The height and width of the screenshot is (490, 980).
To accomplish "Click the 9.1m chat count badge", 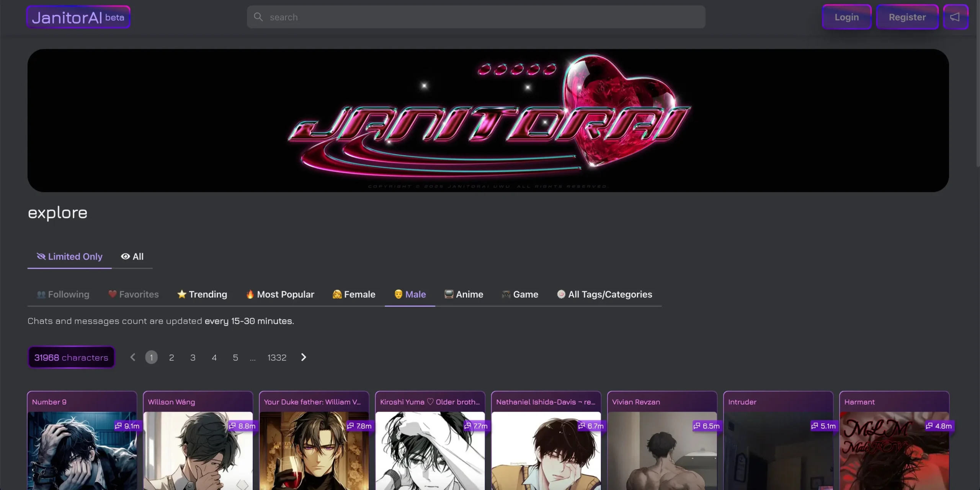I will (x=127, y=426).
